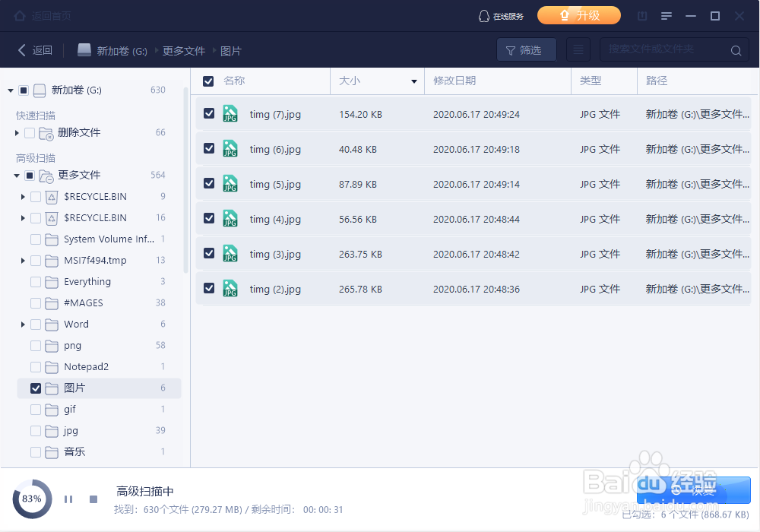Image resolution: width=760 pixels, height=532 pixels.
Task: Uncheck the 图片 folder checkbox in sidebar
Action: coord(34,388)
